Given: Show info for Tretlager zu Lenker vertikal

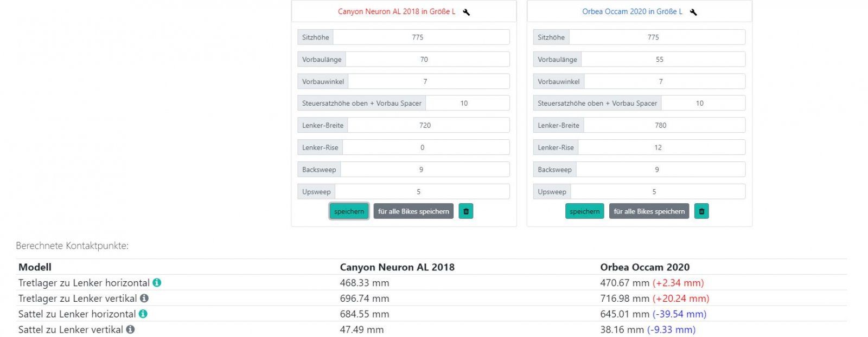Looking at the screenshot, I should pyautogui.click(x=144, y=298).
